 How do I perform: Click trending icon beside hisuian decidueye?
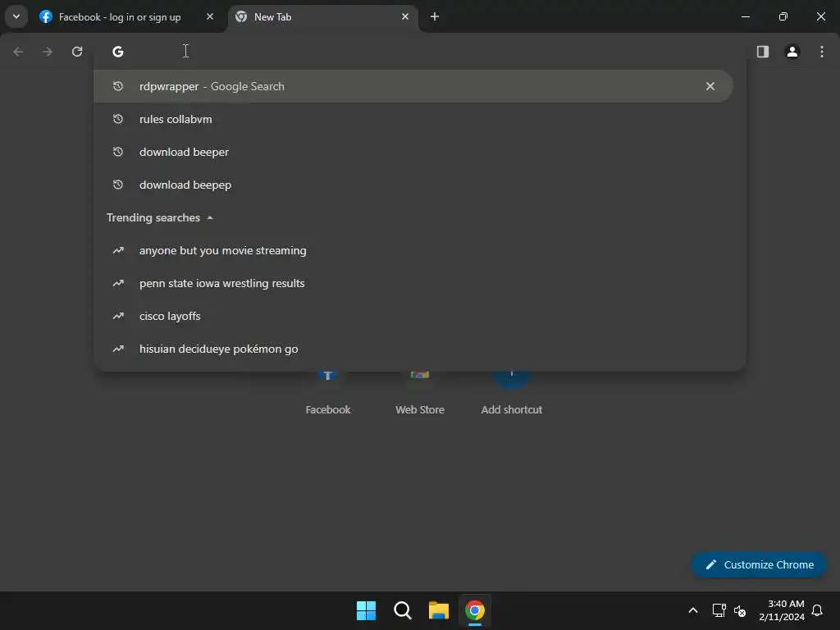pos(118,349)
